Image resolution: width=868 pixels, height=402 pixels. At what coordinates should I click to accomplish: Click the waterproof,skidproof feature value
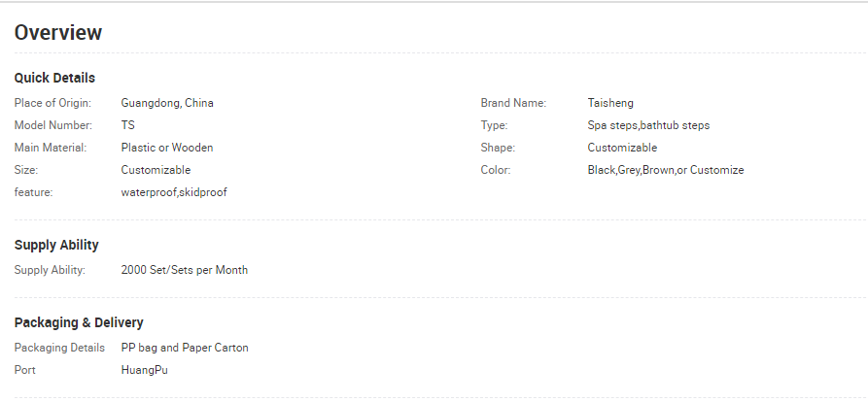click(174, 192)
